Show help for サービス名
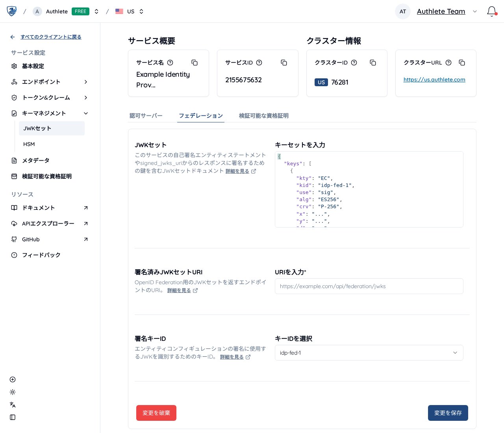504x433 pixels. [x=170, y=63]
